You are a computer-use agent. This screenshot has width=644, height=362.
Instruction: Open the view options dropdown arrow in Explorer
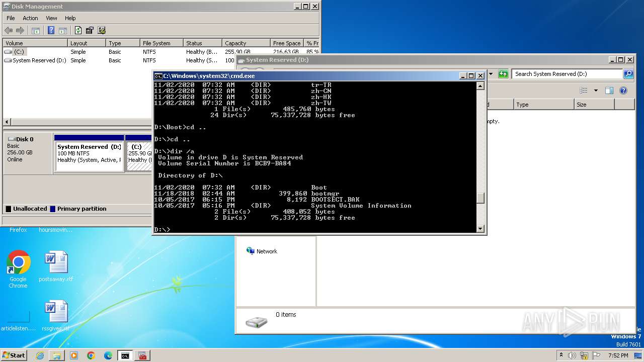pyautogui.click(x=596, y=90)
